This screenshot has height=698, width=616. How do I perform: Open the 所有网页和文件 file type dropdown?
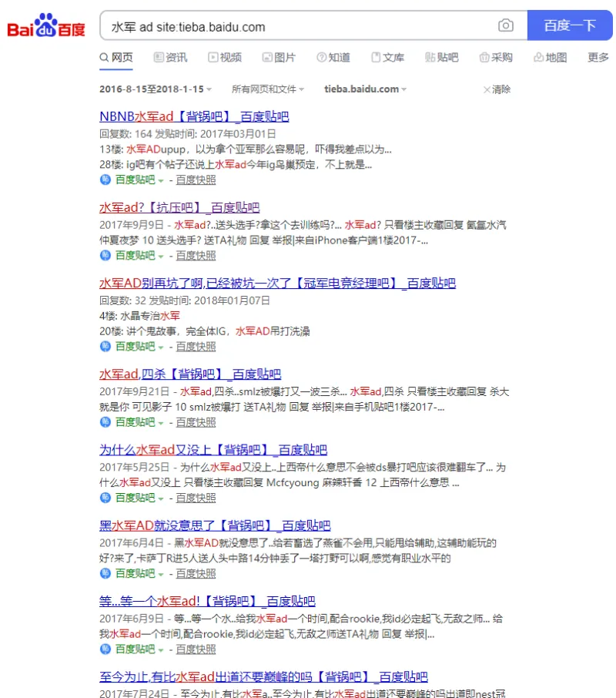click(268, 89)
